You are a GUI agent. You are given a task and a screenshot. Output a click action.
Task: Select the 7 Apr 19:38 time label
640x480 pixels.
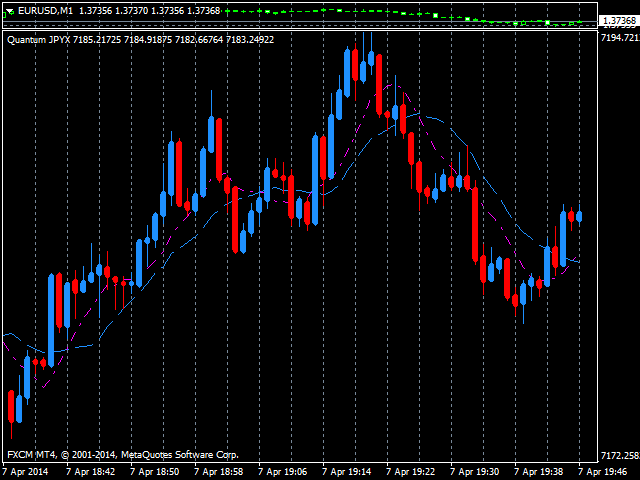pos(538,471)
